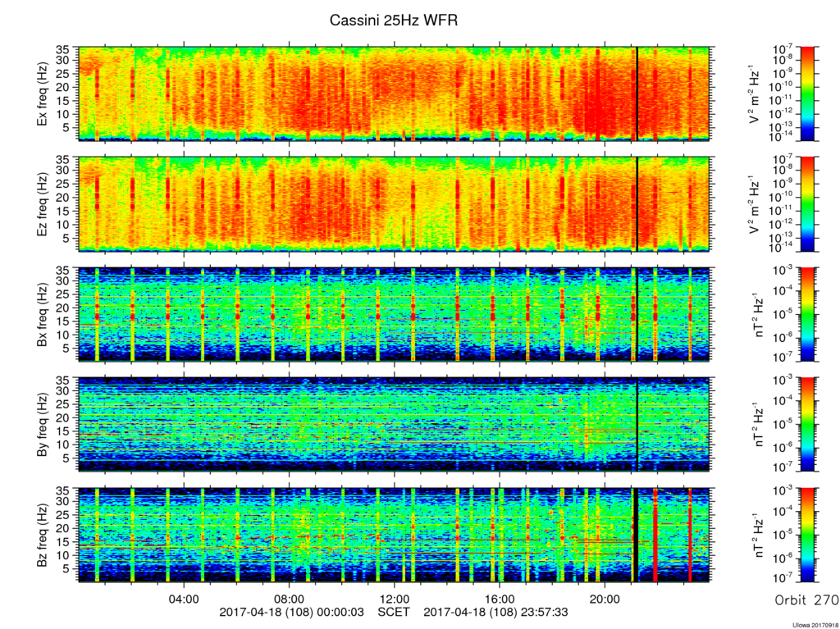Click the "Cassini 25Hz WFR" plot title
The height and width of the screenshot is (629, 840).
(x=393, y=21)
